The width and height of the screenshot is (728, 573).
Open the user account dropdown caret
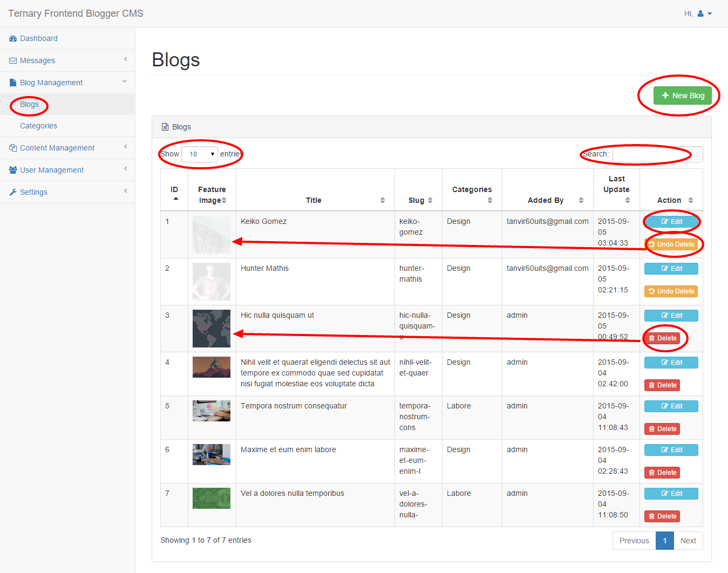pyautogui.click(x=710, y=14)
